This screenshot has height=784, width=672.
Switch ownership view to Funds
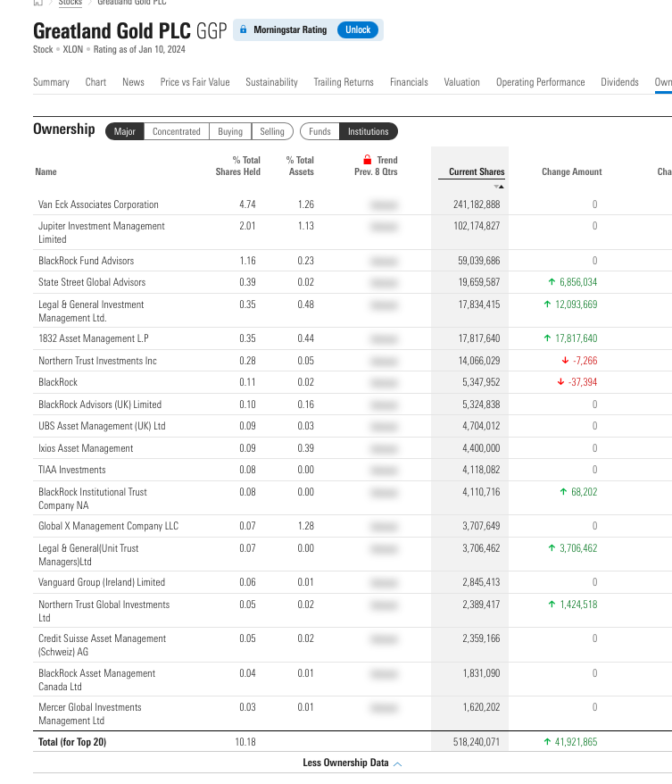point(319,131)
